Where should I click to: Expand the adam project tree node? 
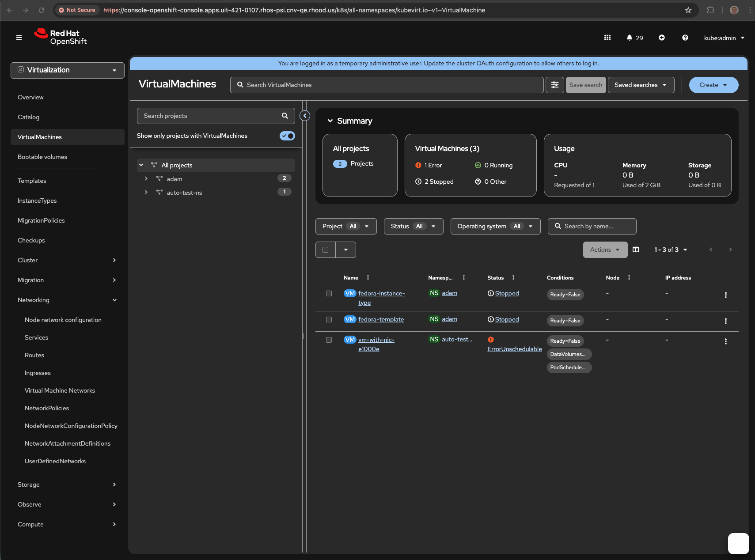coord(146,179)
